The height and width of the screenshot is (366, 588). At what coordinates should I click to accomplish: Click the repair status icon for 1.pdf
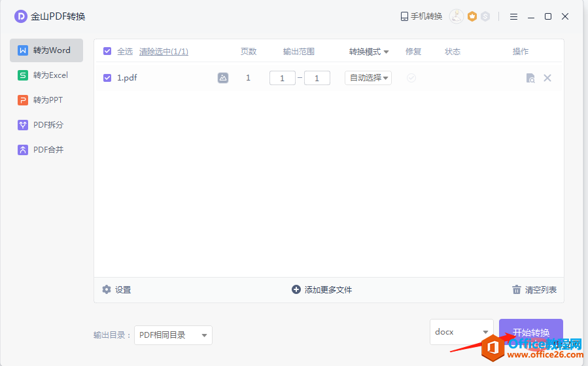click(x=411, y=78)
